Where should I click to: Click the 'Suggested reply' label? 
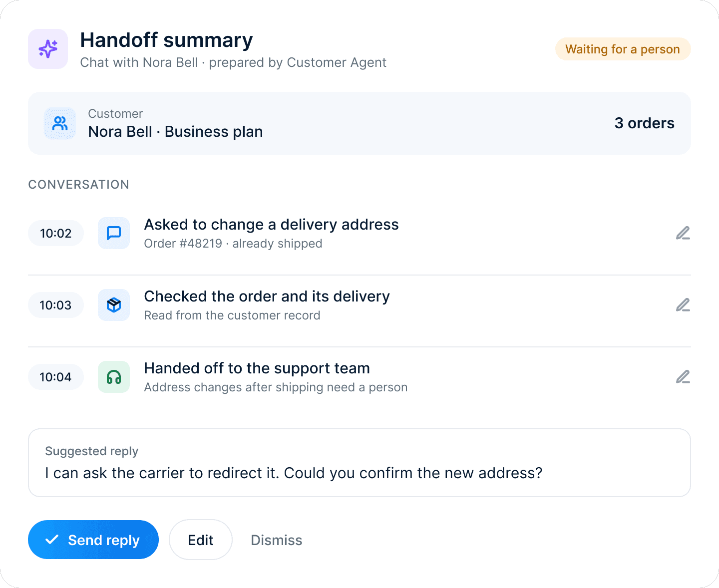91,451
